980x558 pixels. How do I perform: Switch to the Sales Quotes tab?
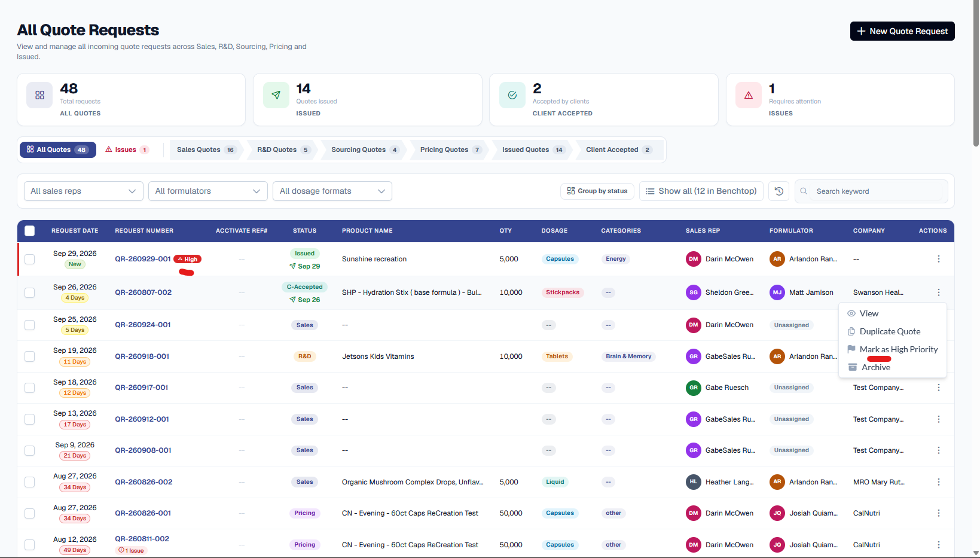[x=206, y=150]
